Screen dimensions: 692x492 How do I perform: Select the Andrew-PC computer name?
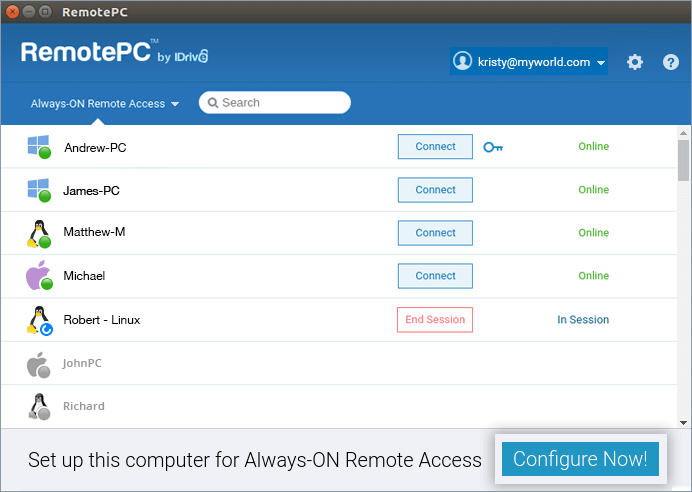point(95,147)
